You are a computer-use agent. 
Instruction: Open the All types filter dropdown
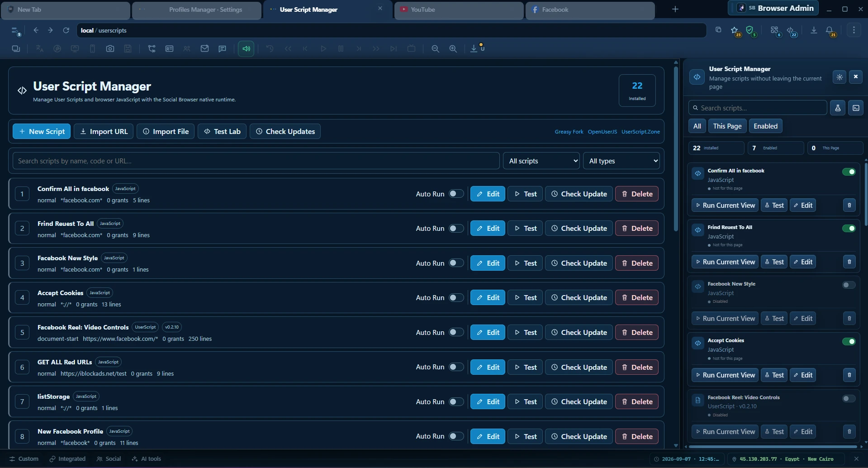tap(621, 161)
